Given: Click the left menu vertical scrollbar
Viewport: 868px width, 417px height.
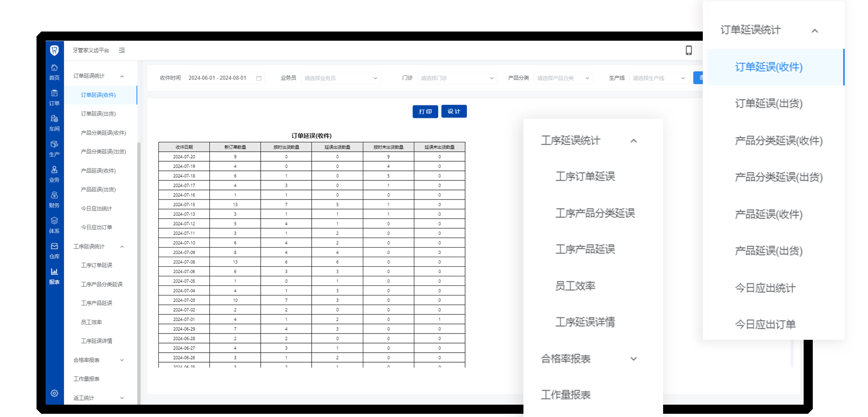Looking at the screenshot, I should pyautogui.click(x=139, y=228).
